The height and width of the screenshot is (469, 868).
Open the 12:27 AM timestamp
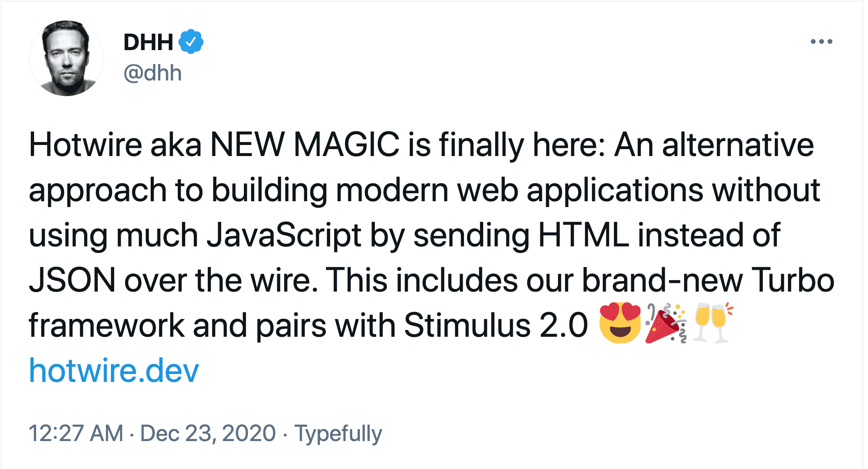[76, 433]
